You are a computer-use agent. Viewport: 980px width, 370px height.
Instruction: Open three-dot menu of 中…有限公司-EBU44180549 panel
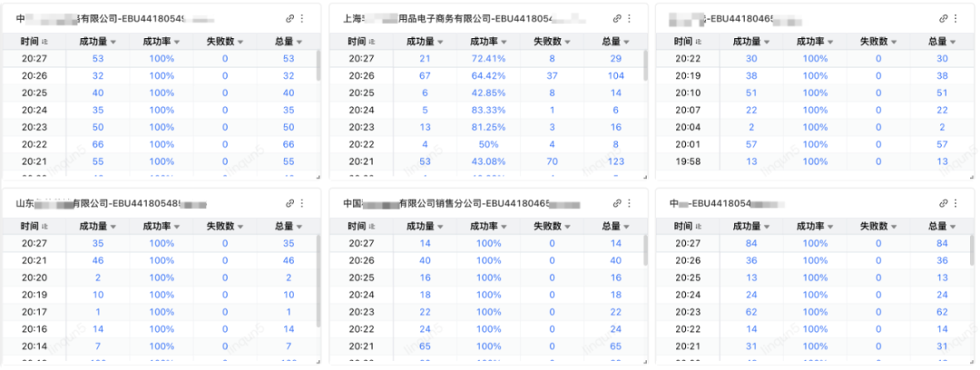click(x=302, y=19)
